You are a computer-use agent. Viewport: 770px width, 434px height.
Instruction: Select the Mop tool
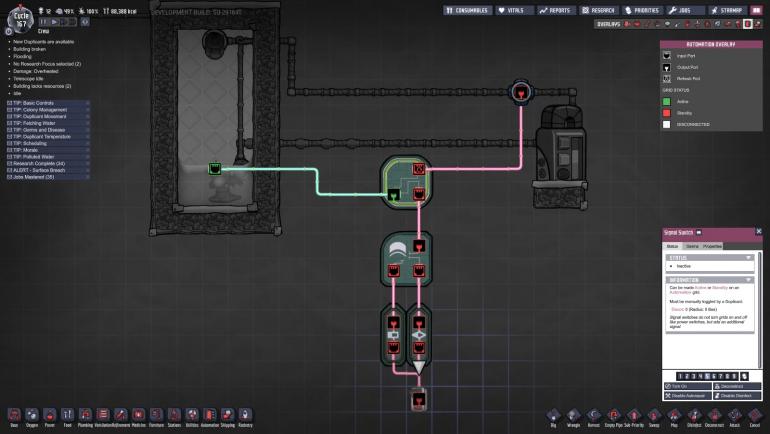[675, 414]
